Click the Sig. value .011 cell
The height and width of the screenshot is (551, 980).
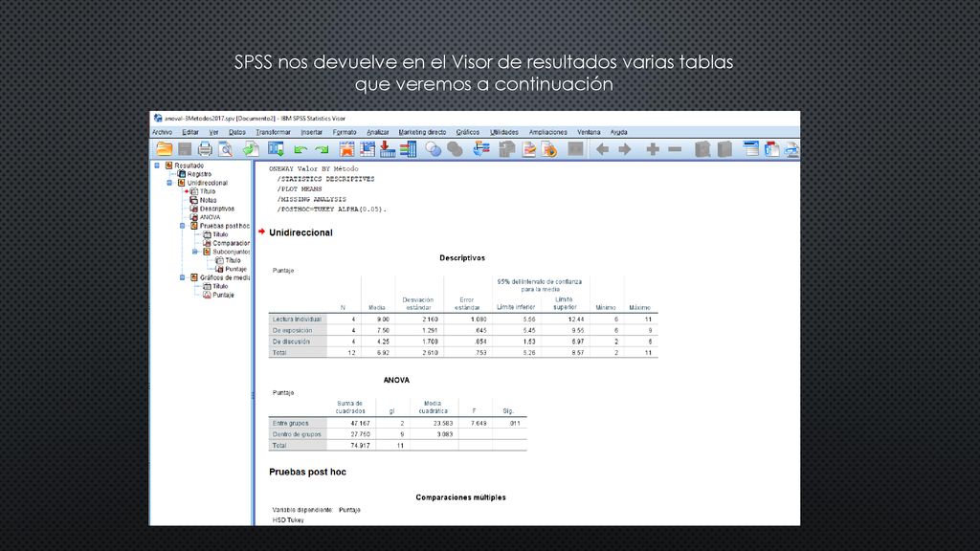point(509,423)
